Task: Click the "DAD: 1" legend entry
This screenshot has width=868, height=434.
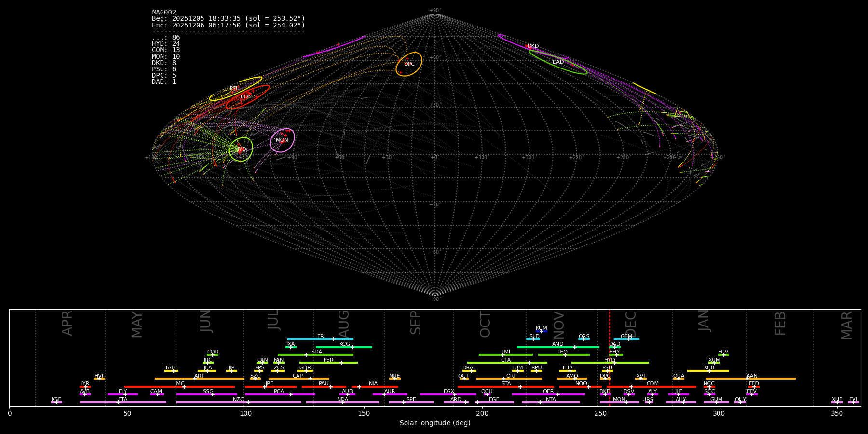Action: click(164, 82)
